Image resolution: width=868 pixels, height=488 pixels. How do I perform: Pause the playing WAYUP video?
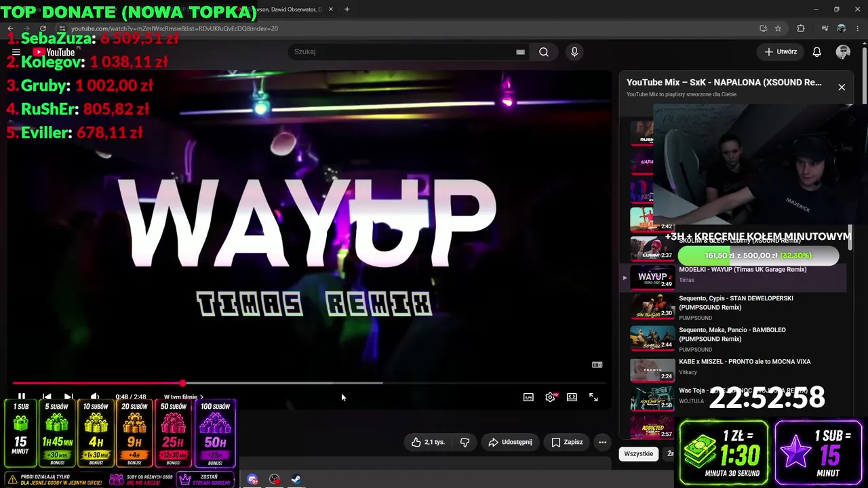22,397
